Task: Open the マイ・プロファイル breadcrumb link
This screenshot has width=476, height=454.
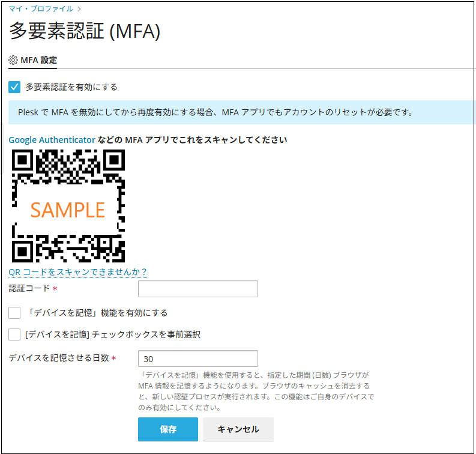Action: [x=41, y=9]
